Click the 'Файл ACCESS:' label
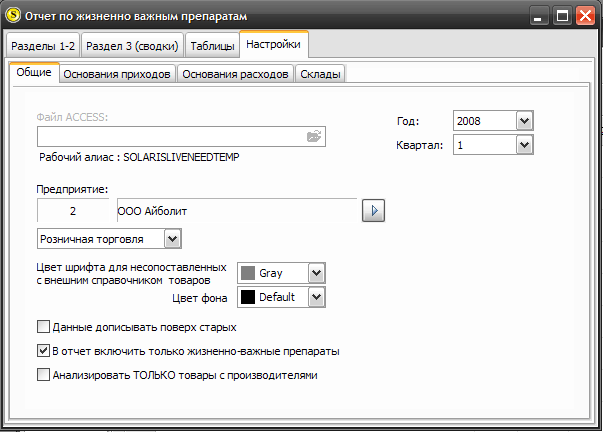The height and width of the screenshot is (432, 603). coord(72,117)
